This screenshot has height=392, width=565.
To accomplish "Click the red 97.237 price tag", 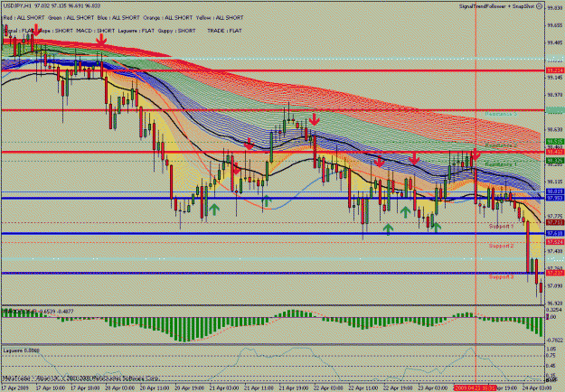I will (555, 273).
